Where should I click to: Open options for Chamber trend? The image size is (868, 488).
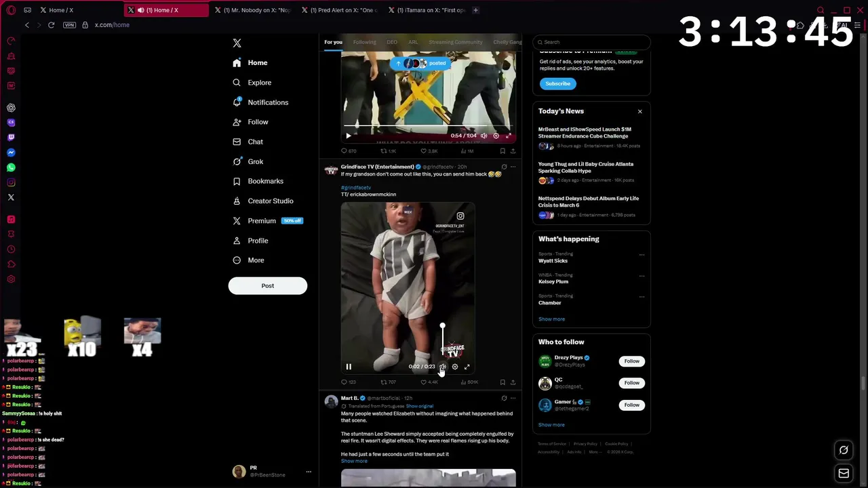tap(642, 297)
